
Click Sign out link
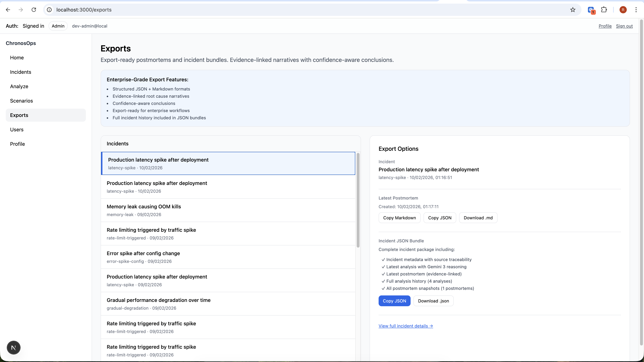coord(624,26)
